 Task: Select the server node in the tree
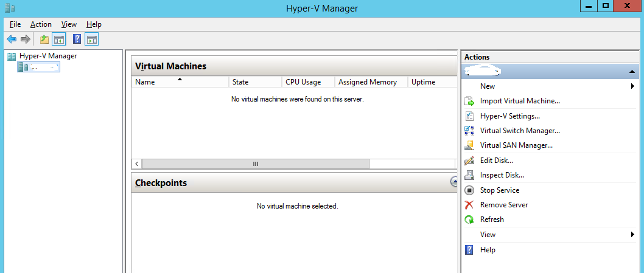pyautogui.click(x=38, y=67)
